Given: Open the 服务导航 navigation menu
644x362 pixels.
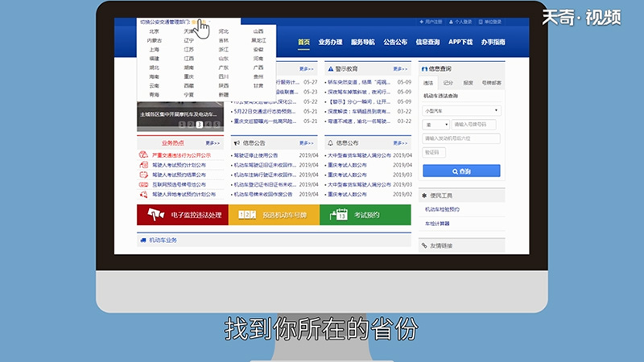Looking at the screenshot, I should tap(363, 42).
